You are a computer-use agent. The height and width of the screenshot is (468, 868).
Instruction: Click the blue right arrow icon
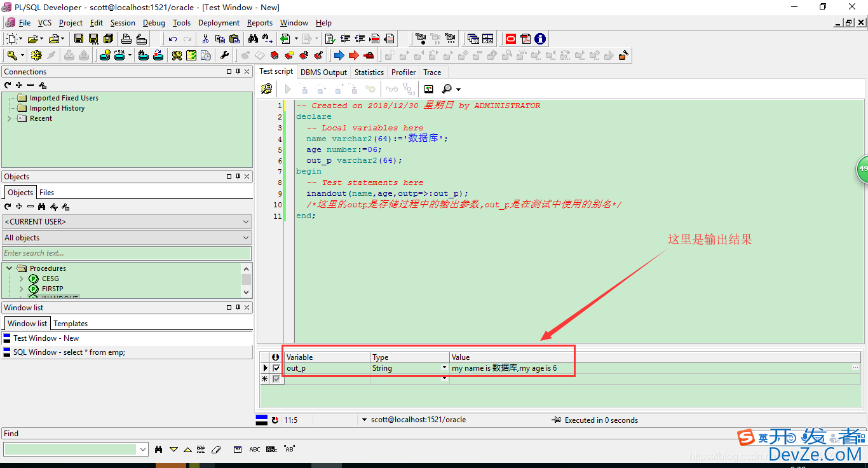(x=339, y=55)
